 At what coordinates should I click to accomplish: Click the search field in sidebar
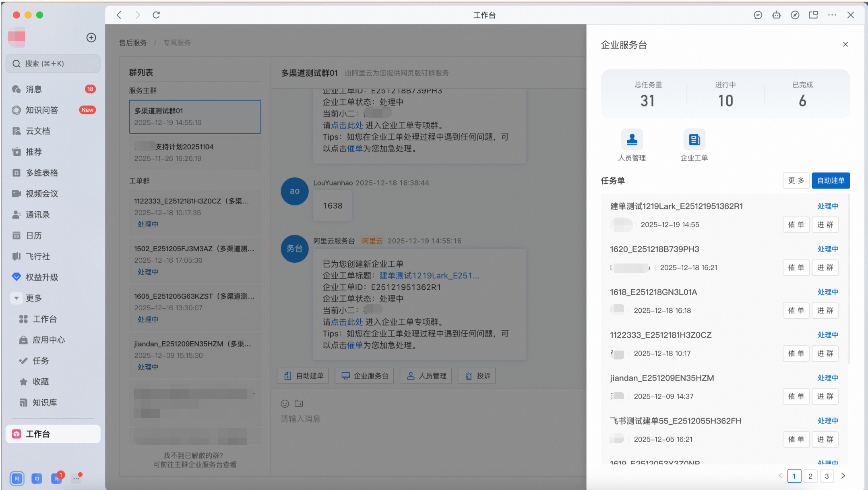[x=53, y=64]
